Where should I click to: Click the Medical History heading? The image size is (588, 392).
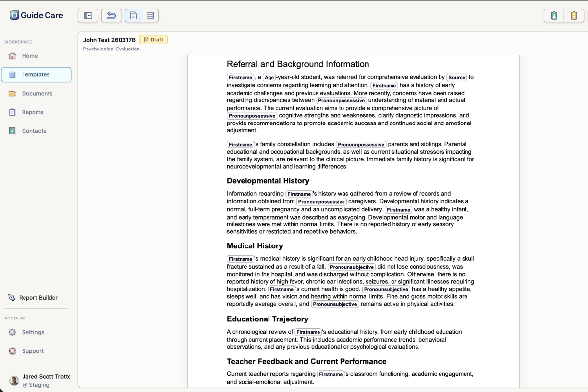pyautogui.click(x=255, y=246)
